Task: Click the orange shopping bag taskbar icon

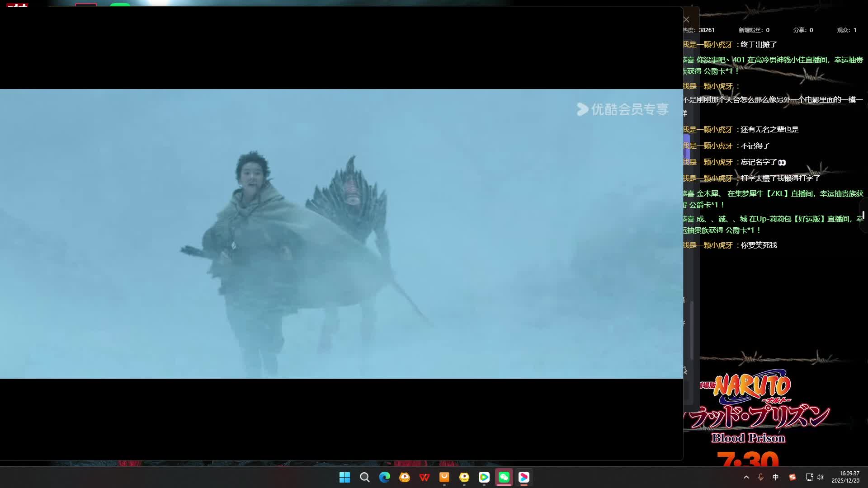Action: [444, 477]
